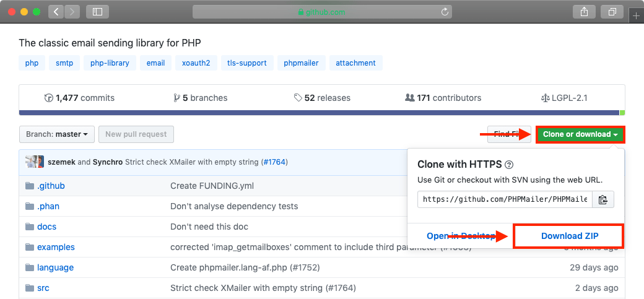This screenshot has height=299, width=644.
Task: Copy clone URL to clipboard
Action: (602, 200)
